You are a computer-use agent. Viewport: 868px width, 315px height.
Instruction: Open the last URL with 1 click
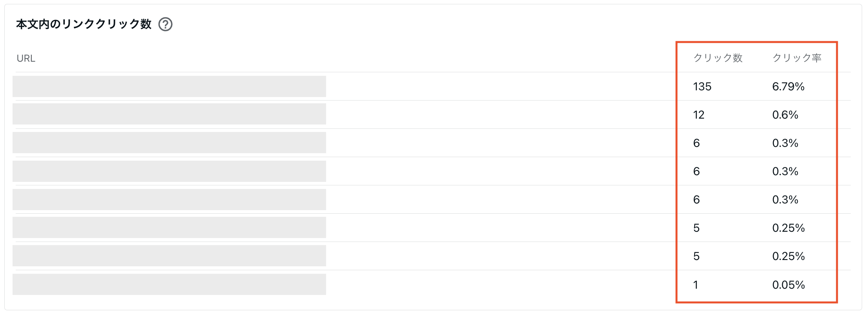[x=169, y=284]
